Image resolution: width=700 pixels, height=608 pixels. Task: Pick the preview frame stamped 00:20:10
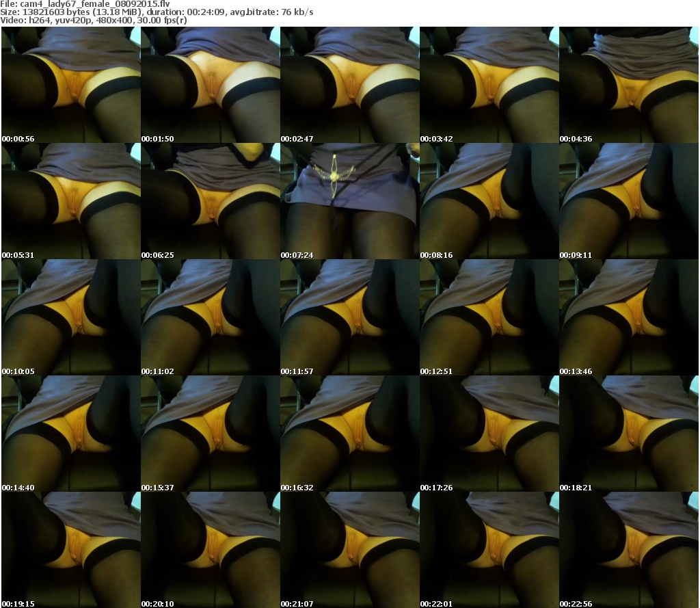coord(211,550)
